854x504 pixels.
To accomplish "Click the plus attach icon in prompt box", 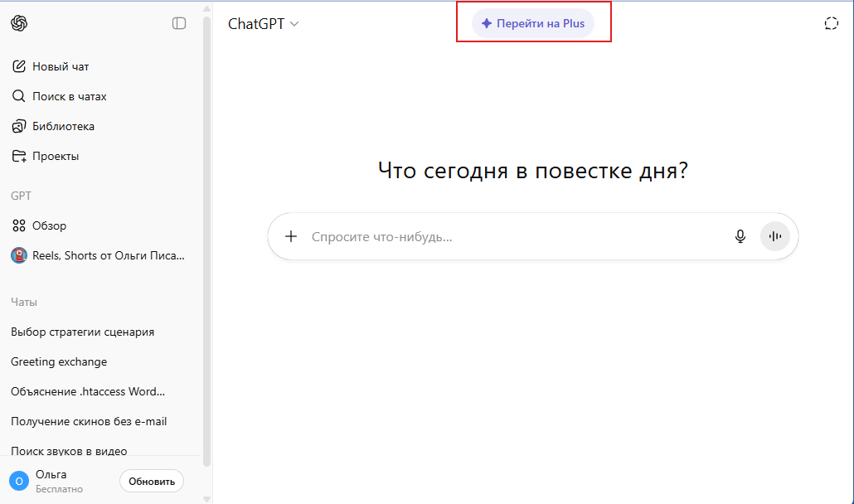I will 291,236.
